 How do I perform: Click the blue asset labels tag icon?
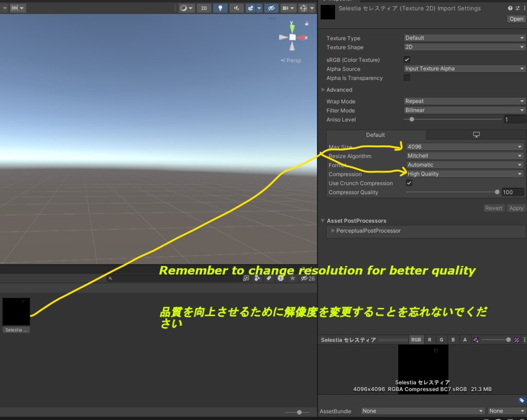coord(521,400)
